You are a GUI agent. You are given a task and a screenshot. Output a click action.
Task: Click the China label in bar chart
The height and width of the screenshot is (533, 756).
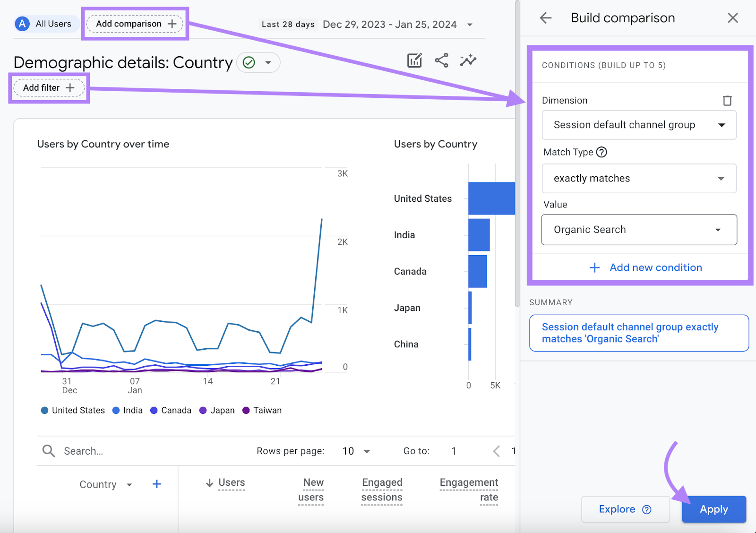tap(406, 344)
